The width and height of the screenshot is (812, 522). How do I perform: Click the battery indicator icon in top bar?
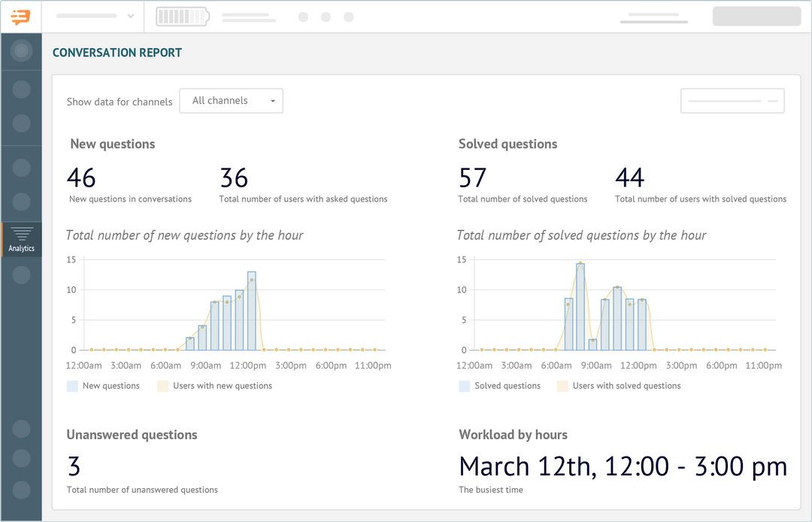tap(183, 17)
